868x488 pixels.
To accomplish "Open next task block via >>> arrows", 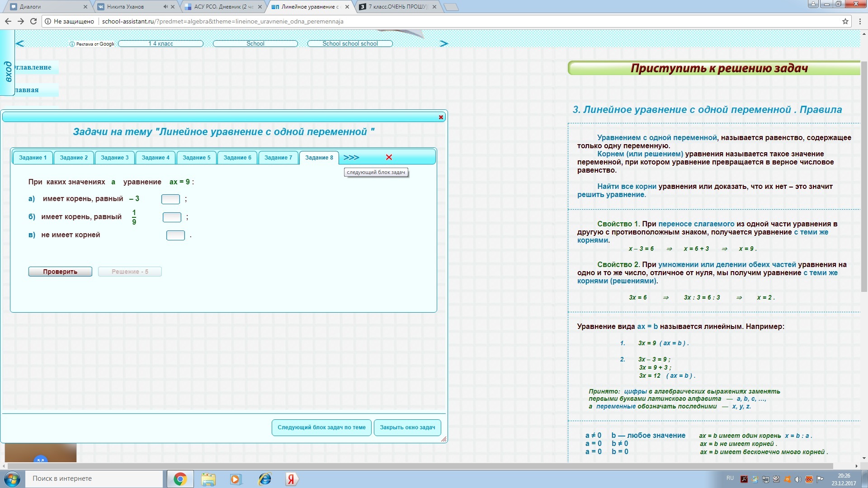I will 351,157.
